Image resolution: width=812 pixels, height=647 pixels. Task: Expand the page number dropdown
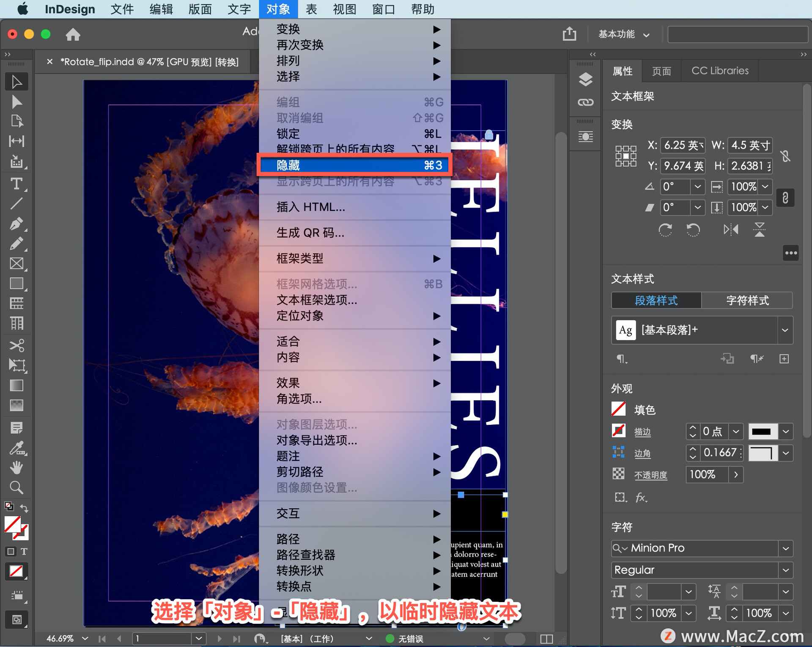tap(198, 638)
